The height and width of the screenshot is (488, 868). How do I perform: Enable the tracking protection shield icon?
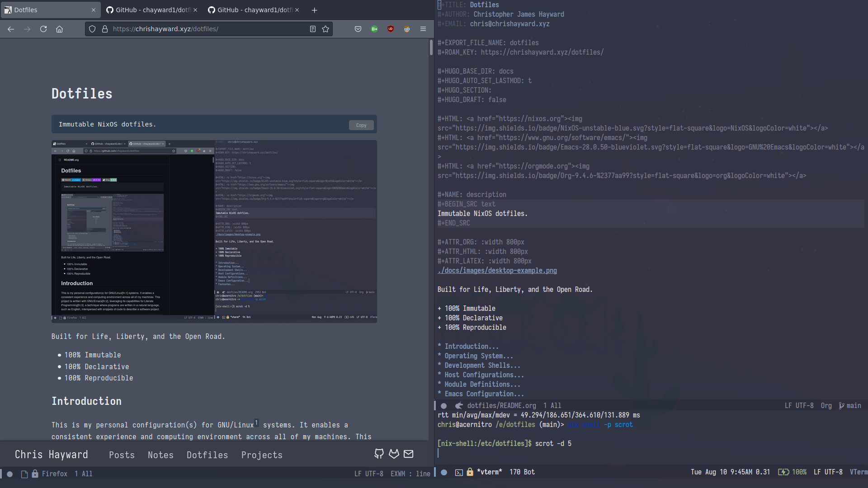[92, 28]
